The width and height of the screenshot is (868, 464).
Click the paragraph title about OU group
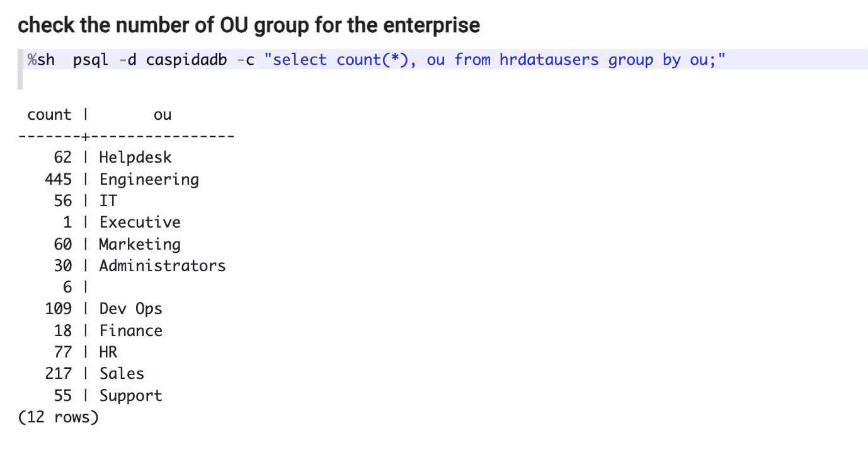point(249,25)
